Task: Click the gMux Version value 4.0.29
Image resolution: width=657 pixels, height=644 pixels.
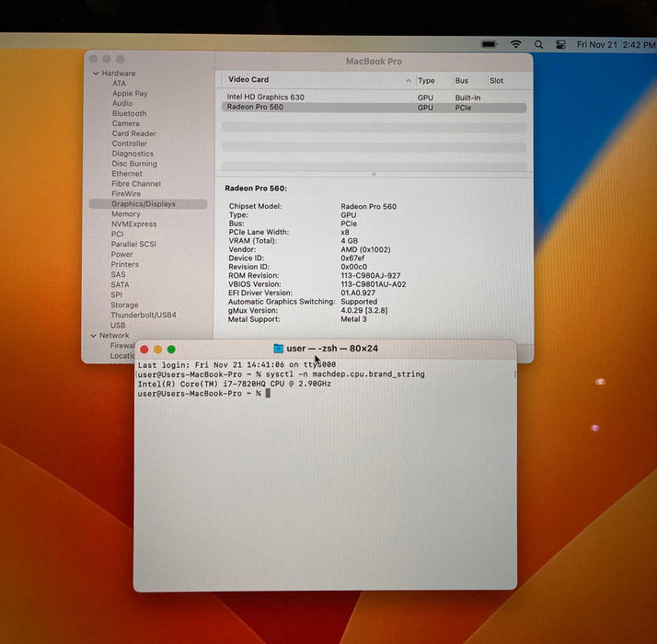Action: point(364,310)
